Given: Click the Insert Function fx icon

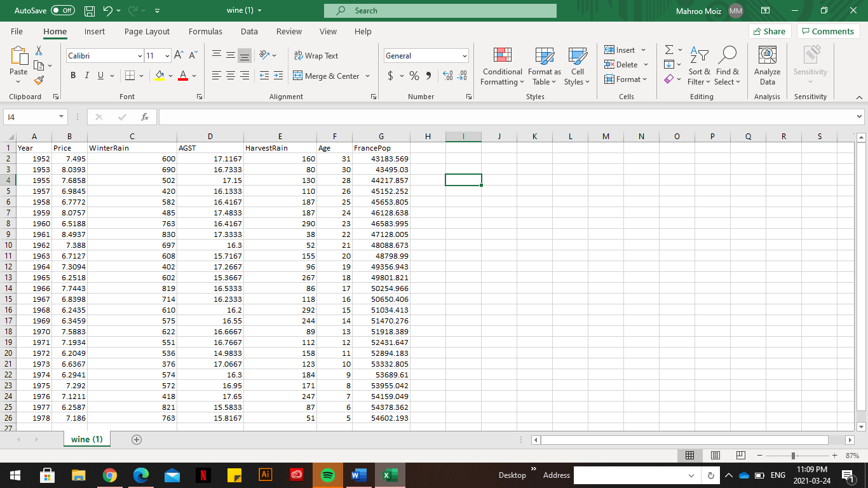Looking at the screenshot, I should 145,117.
